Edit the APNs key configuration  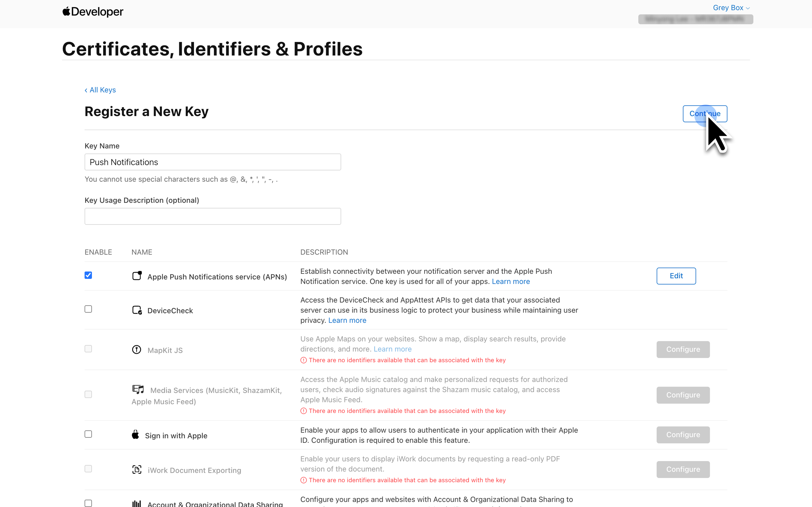click(x=676, y=276)
